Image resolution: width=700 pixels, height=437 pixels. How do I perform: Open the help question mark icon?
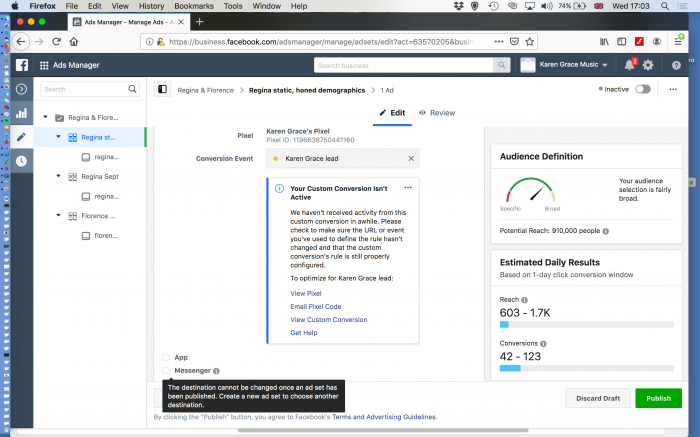(676, 65)
